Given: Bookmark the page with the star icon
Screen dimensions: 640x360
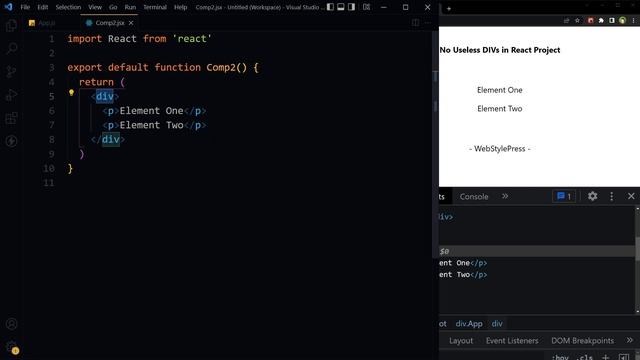Looking at the screenshot, I should (x=577, y=20).
